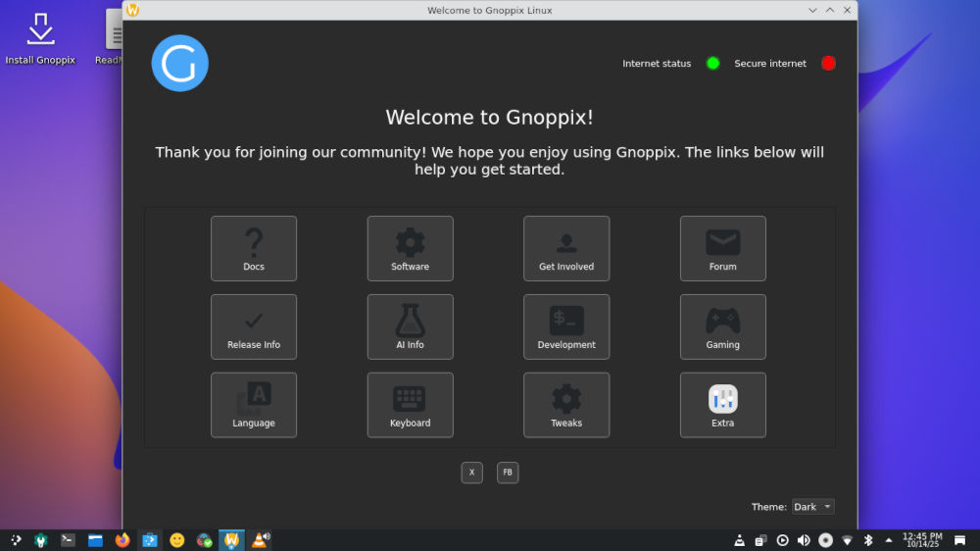Image resolution: width=980 pixels, height=551 pixels.
Task: Open the Gaming controller tile
Action: (x=722, y=326)
